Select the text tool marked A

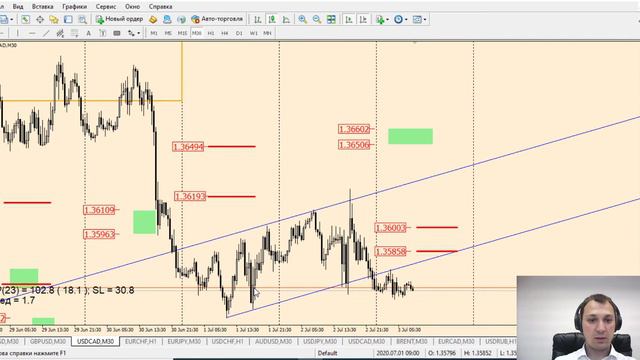pos(88,33)
